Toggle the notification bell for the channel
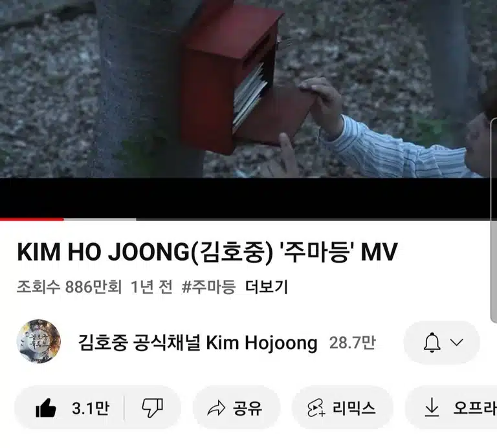The height and width of the screenshot is (448, 497). click(x=432, y=343)
